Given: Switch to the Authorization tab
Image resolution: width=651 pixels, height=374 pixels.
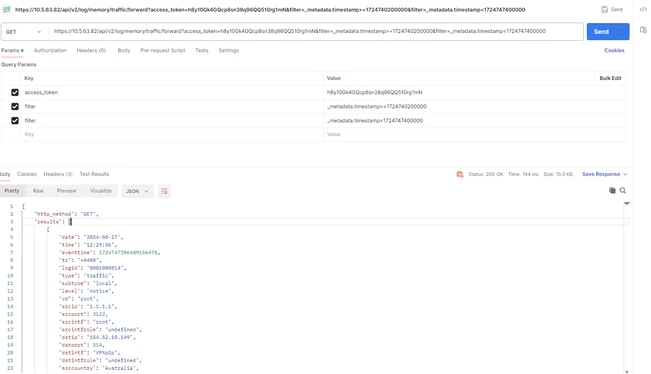Looking at the screenshot, I should (50, 50).
